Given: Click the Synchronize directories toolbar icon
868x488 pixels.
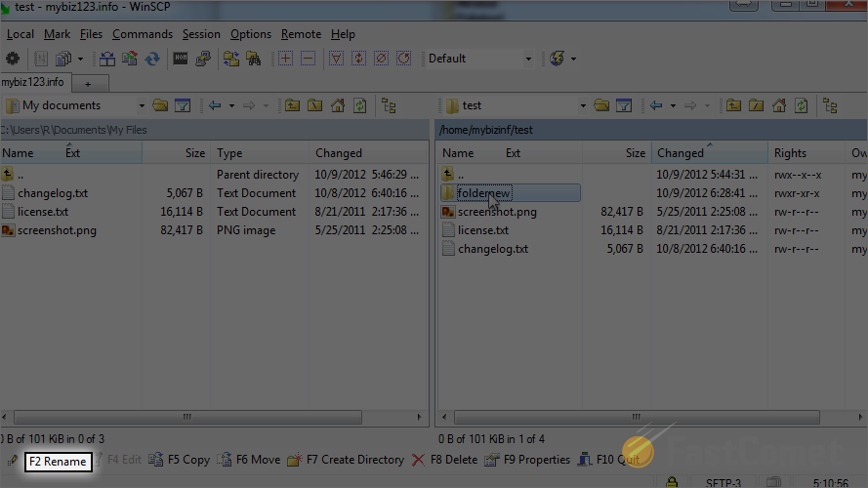Looking at the screenshot, I should (x=106, y=59).
